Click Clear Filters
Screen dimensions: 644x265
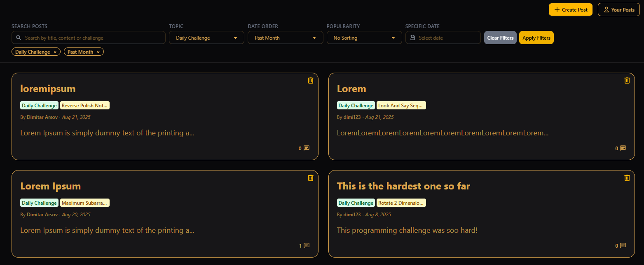pyautogui.click(x=500, y=38)
